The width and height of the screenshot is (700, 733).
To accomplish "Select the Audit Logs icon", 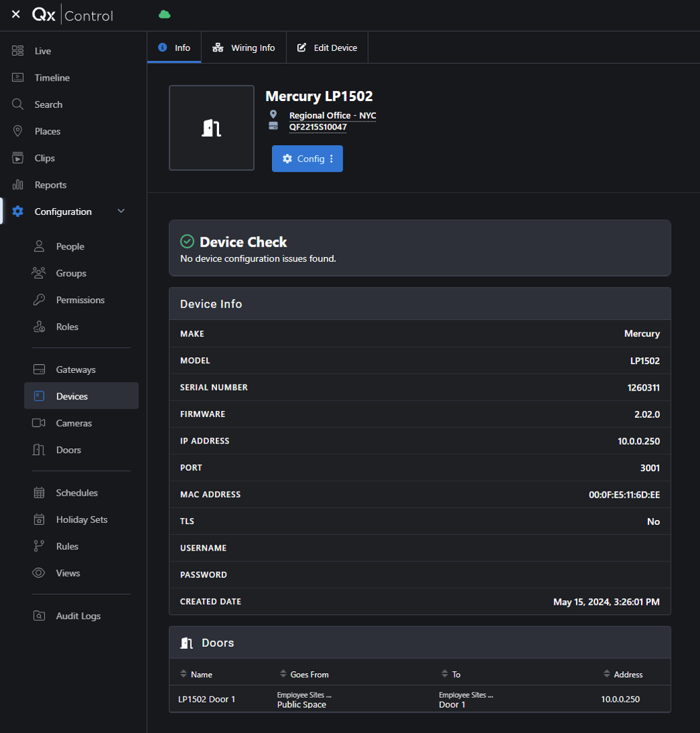I will point(39,615).
